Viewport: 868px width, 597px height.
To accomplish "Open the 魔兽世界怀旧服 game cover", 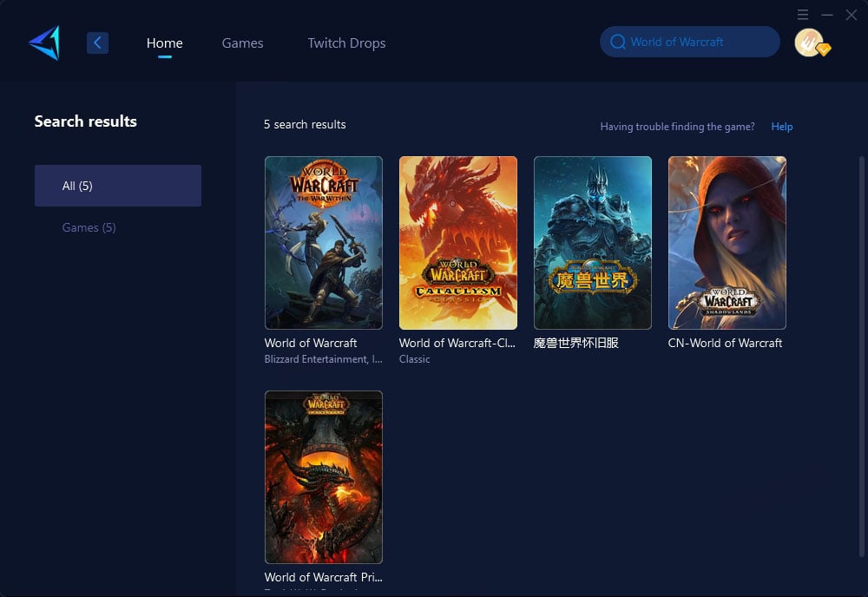I will point(592,243).
